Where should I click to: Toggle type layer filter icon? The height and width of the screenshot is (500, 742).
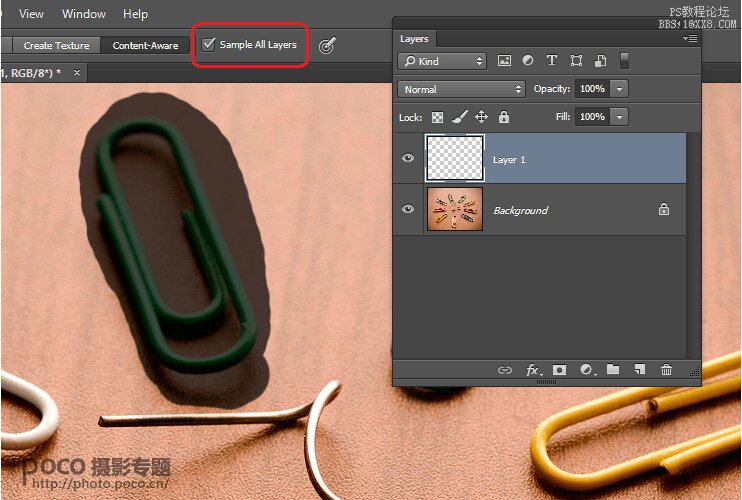click(552, 61)
